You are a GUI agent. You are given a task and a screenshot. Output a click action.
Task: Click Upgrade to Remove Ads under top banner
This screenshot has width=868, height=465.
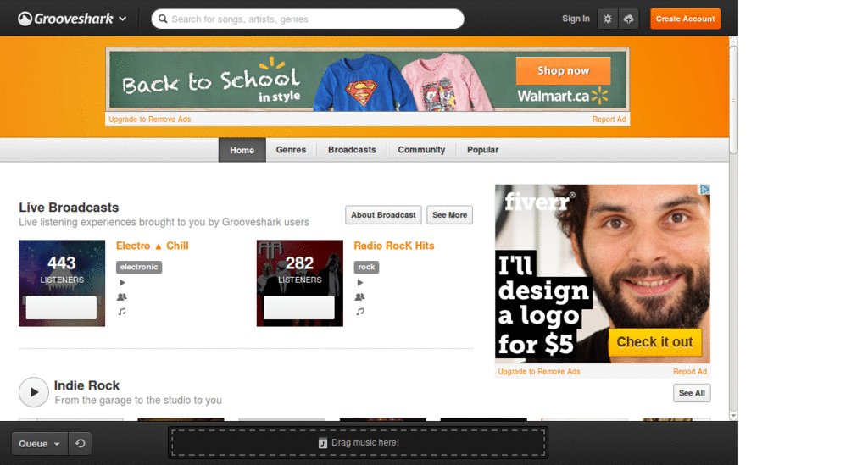[149, 119]
